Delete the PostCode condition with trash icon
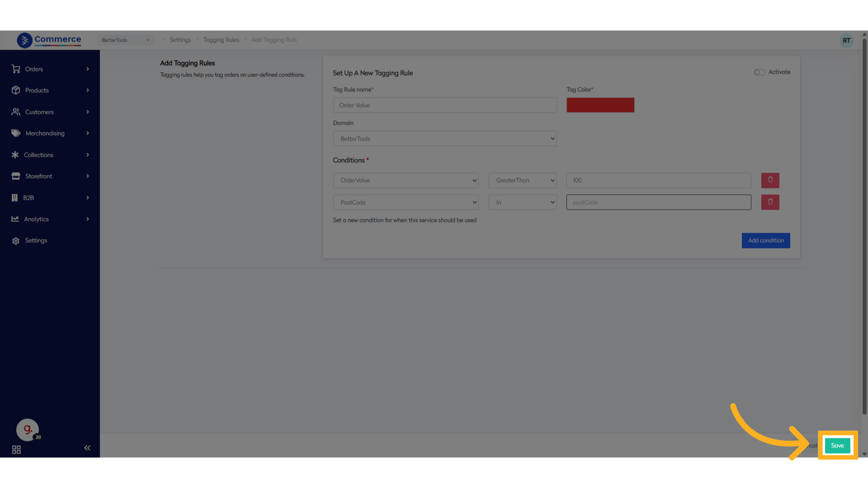The width and height of the screenshot is (868, 488). point(770,202)
